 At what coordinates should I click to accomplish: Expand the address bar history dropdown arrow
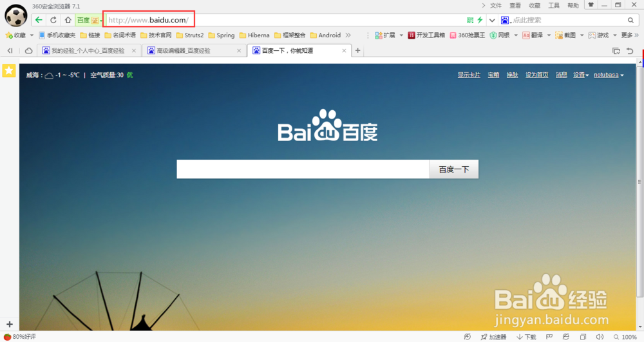[x=492, y=20]
